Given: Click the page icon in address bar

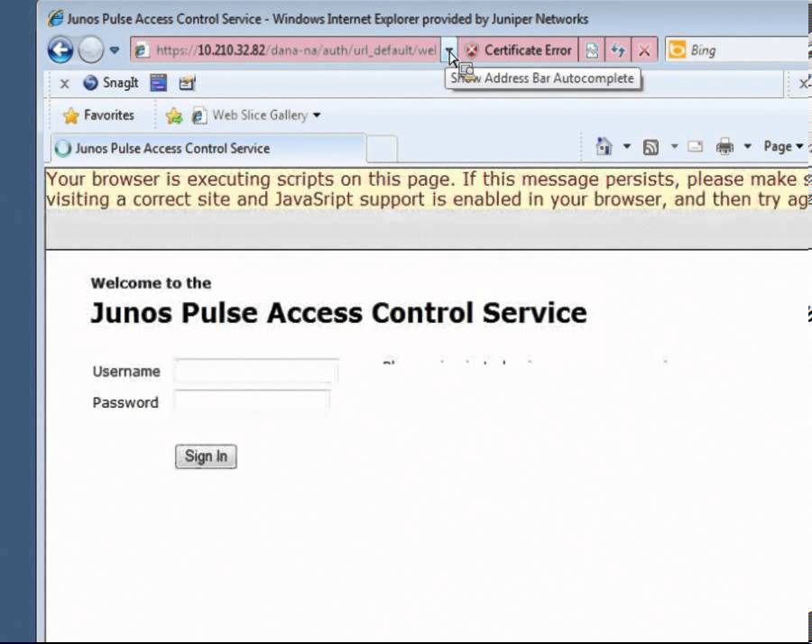Looking at the screenshot, I should point(141,51).
